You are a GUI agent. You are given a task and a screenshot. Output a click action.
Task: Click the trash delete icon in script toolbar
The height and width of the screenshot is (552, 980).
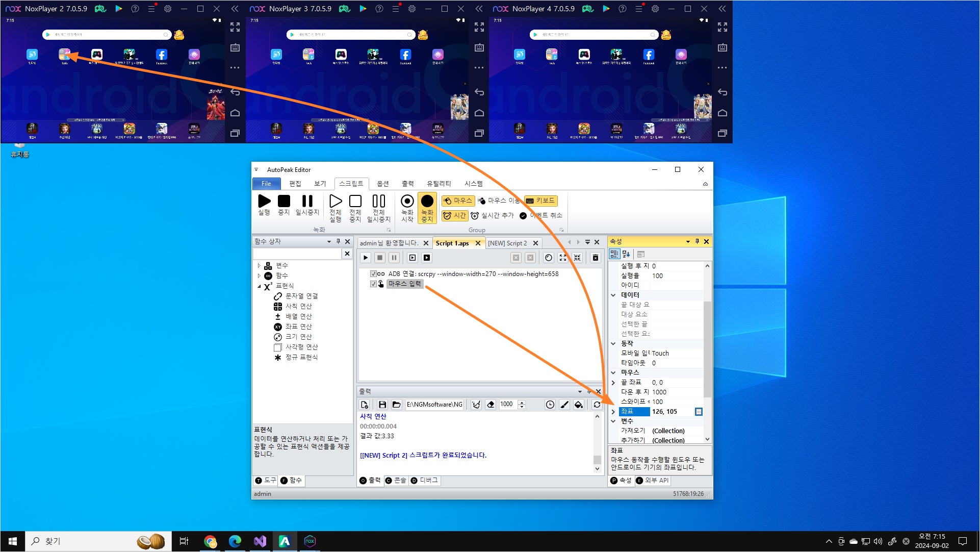coord(595,258)
